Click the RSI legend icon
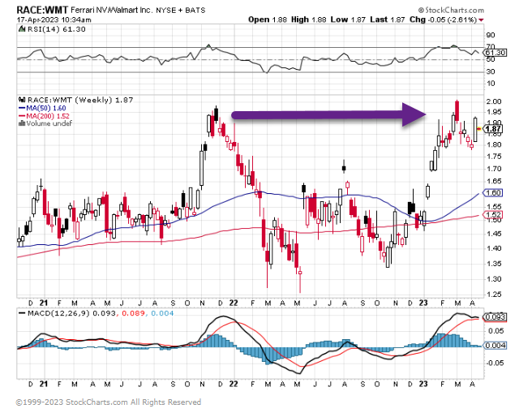 click(x=23, y=29)
